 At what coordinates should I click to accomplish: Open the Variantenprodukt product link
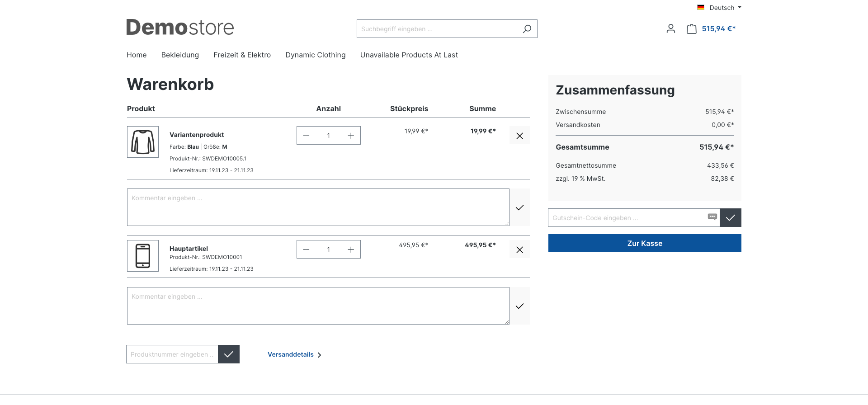[197, 135]
